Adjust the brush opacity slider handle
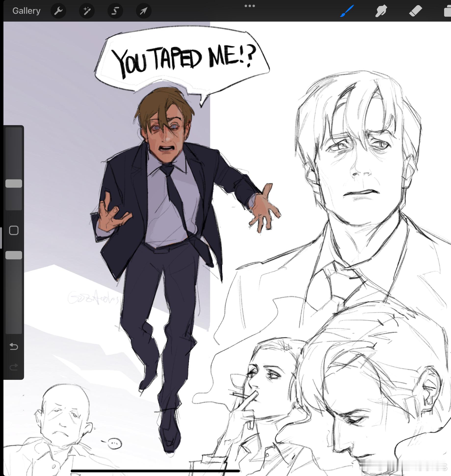Image resolution: width=451 pixels, height=476 pixels. pyautogui.click(x=14, y=255)
